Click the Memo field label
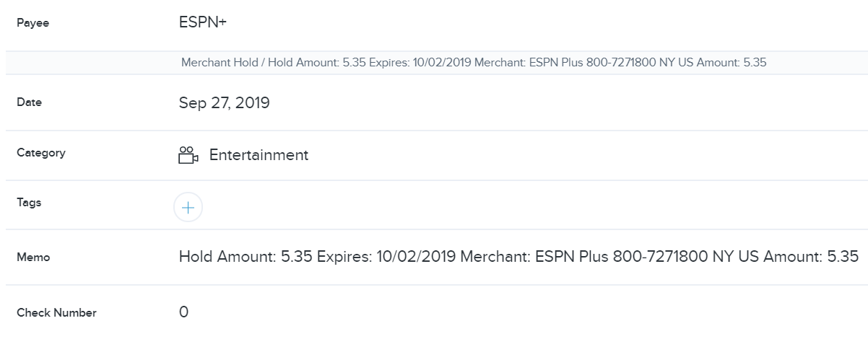The width and height of the screenshot is (868, 339). [x=33, y=257]
